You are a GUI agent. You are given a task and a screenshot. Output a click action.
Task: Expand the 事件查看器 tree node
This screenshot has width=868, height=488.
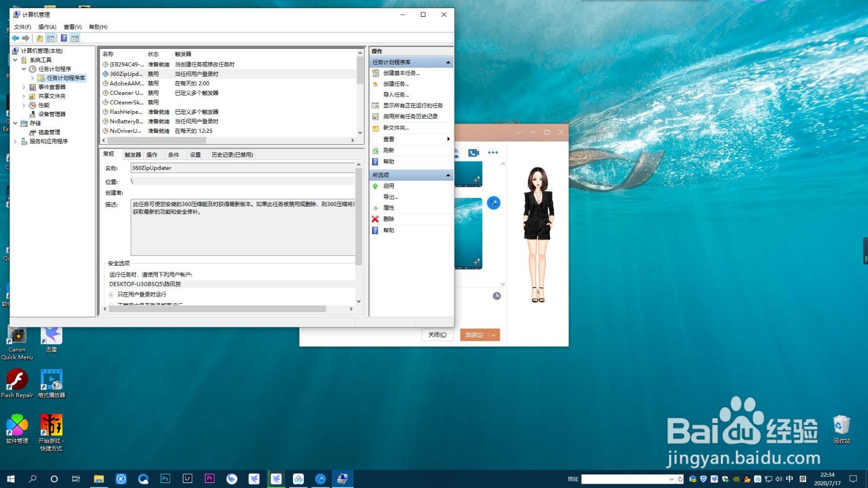[x=24, y=87]
